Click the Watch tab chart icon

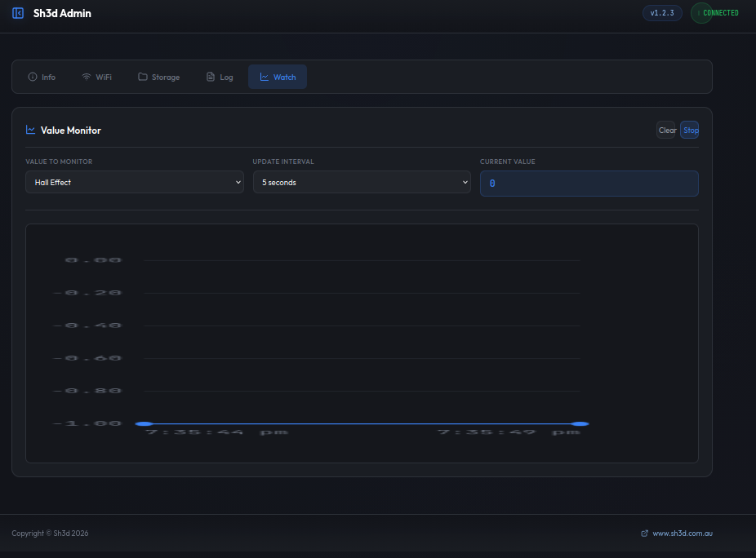[x=265, y=77]
